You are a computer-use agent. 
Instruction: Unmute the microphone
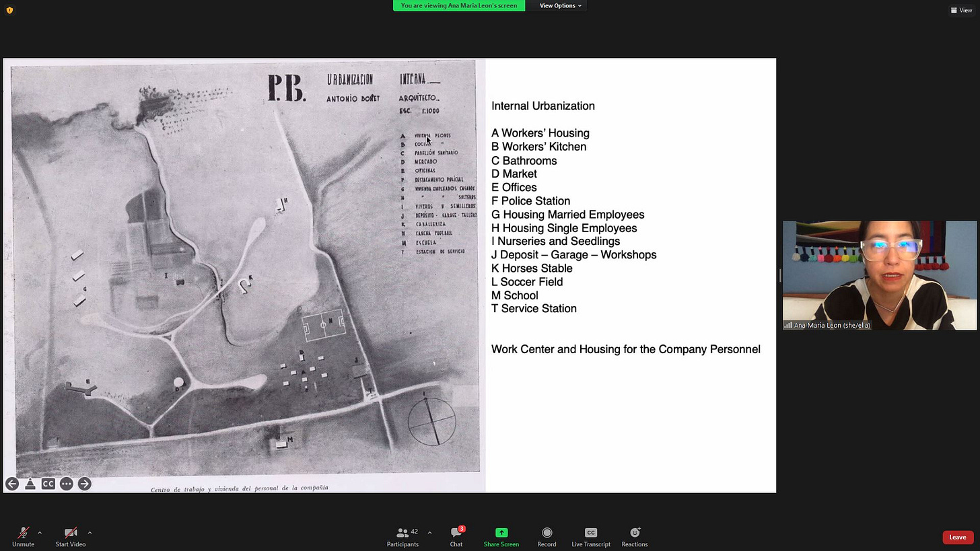(23, 536)
